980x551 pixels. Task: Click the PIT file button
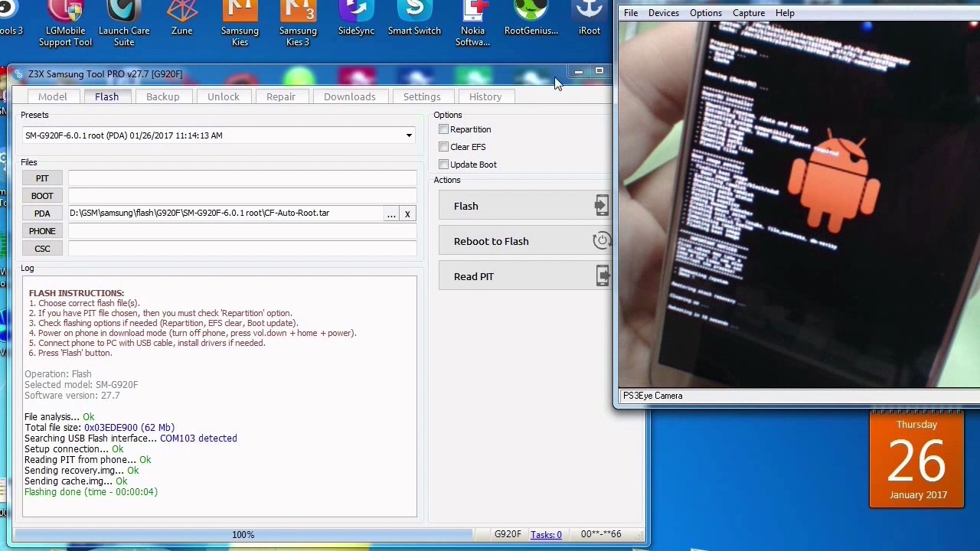[42, 178]
